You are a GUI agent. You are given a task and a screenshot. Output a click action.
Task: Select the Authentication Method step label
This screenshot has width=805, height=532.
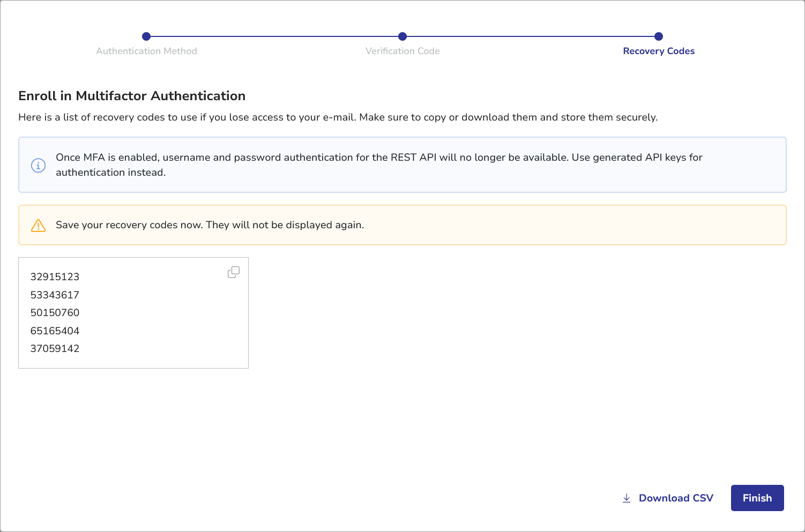point(146,51)
